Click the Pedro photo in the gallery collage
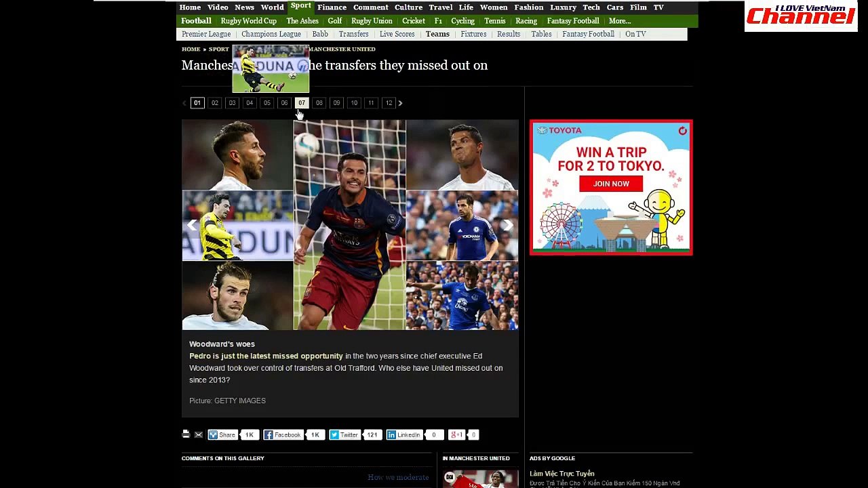This screenshot has height=488, width=868. point(350,225)
